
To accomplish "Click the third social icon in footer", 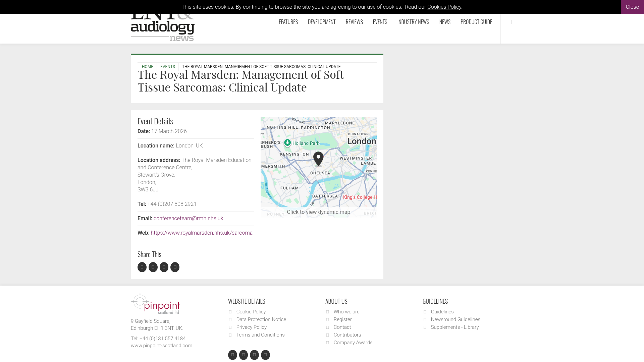I will pos(254,355).
